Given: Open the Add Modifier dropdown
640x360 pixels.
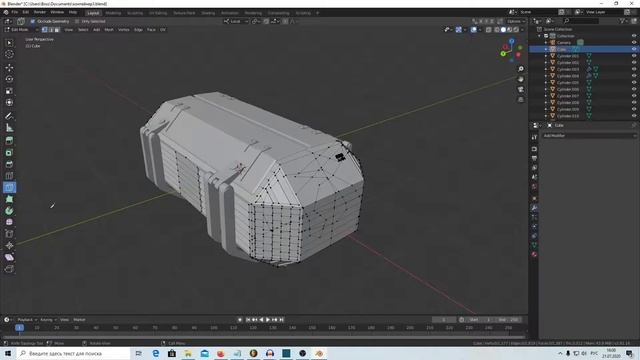Looking at the screenshot, I should [589, 136].
